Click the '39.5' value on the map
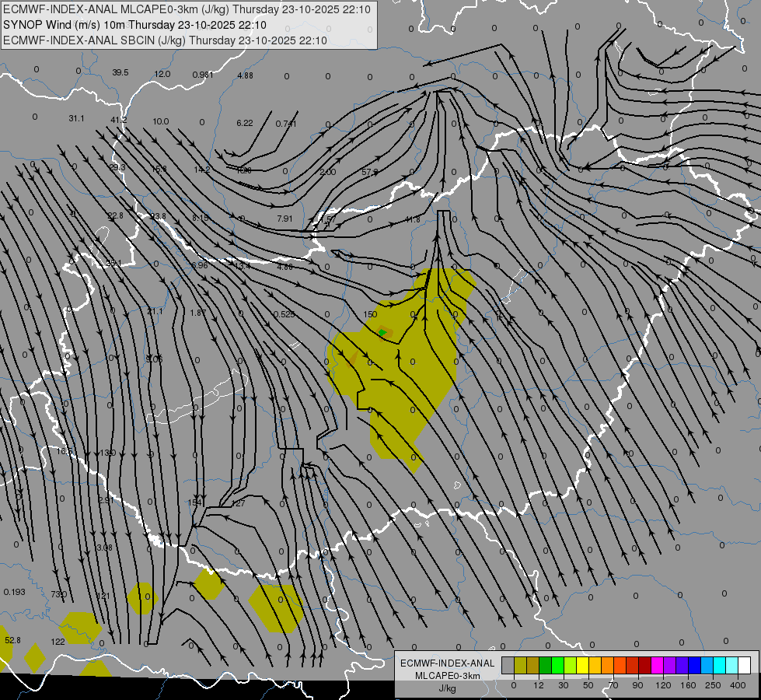The image size is (761, 700). 120,72
